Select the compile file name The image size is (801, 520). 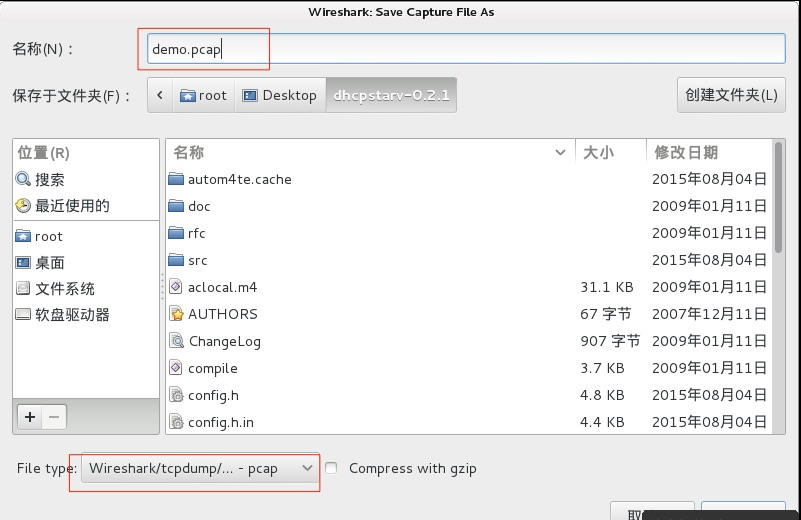coord(213,368)
